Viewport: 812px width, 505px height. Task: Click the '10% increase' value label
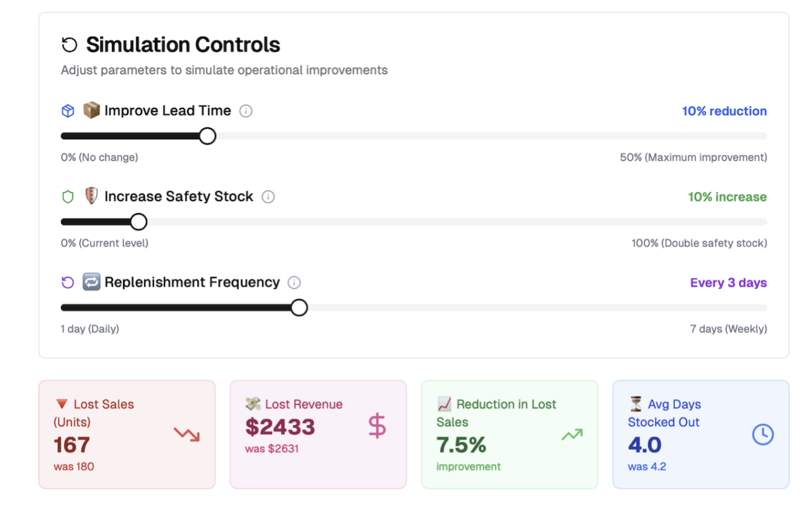point(727,197)
